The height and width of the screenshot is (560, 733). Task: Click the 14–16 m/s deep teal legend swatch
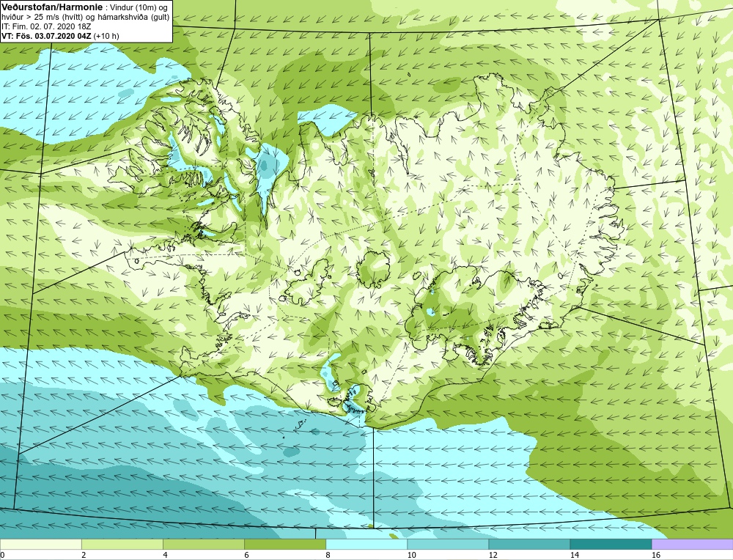tap(610, 544)
